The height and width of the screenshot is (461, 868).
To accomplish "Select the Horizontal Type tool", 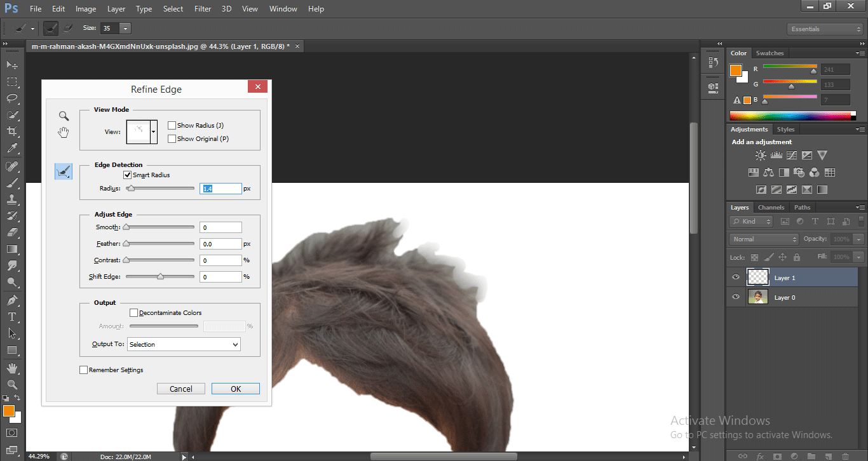I will 12,316.
